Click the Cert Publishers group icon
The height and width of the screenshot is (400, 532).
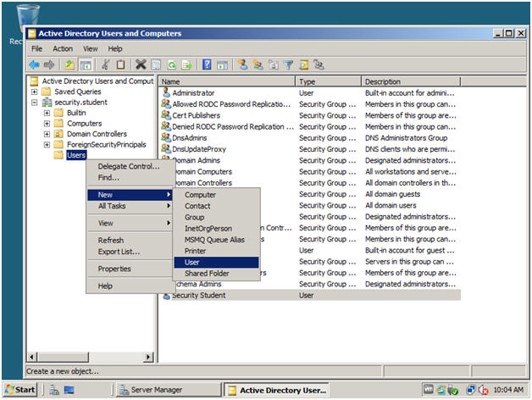166,115
